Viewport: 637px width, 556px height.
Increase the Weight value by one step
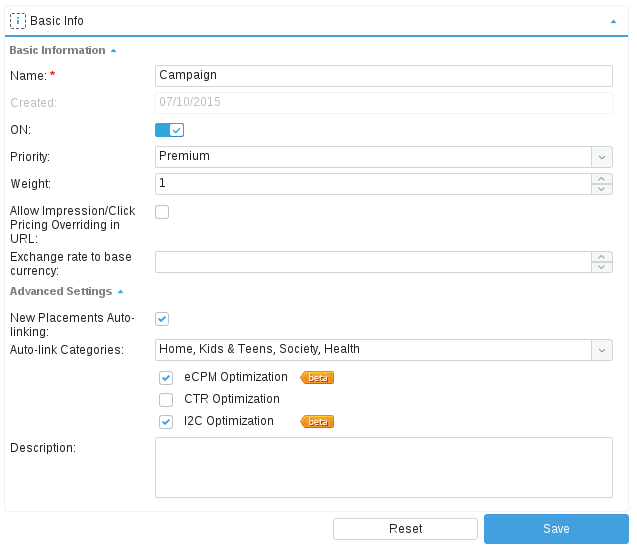602,179
